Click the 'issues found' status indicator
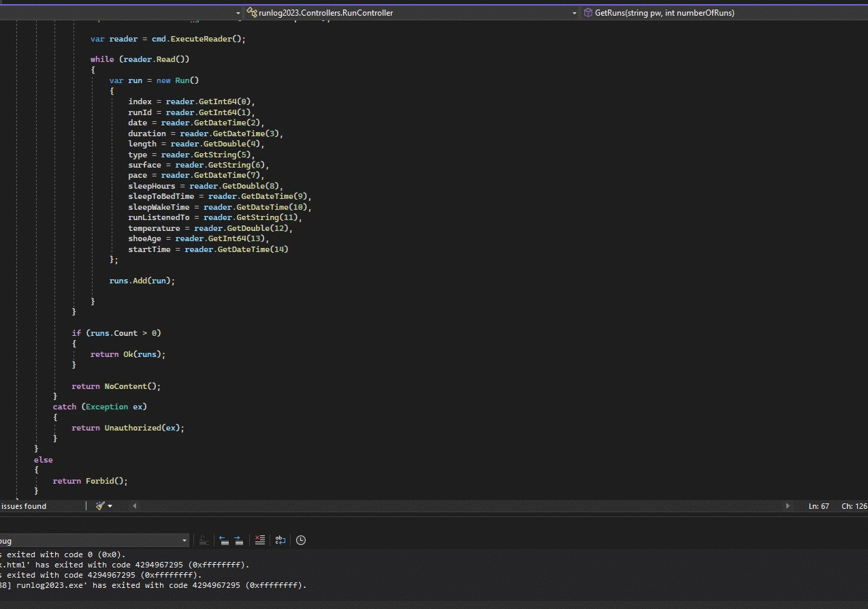The height and width of the screenshot is (609, 868). 24,506
